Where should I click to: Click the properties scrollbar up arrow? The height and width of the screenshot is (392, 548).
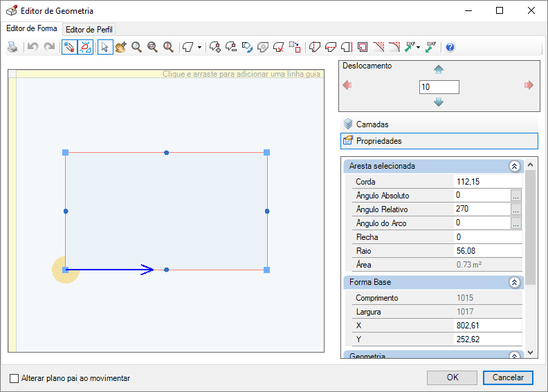tap(531, 165)
